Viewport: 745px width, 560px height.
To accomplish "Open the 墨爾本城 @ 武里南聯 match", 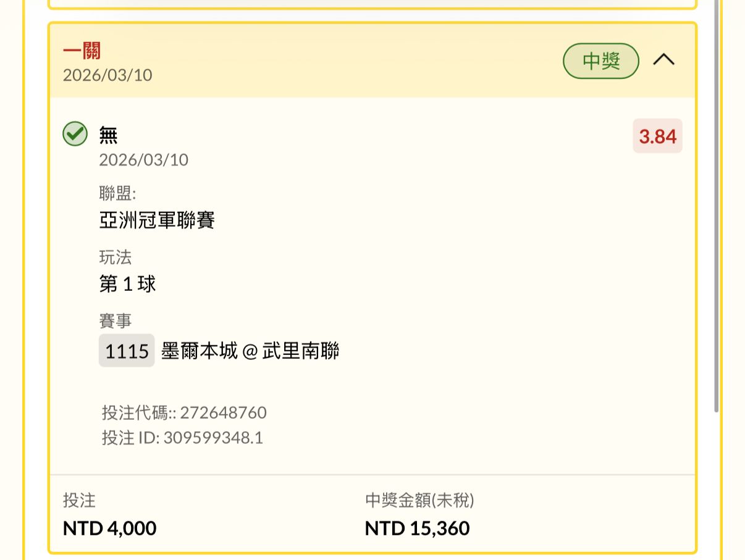I will pos(250,351).
